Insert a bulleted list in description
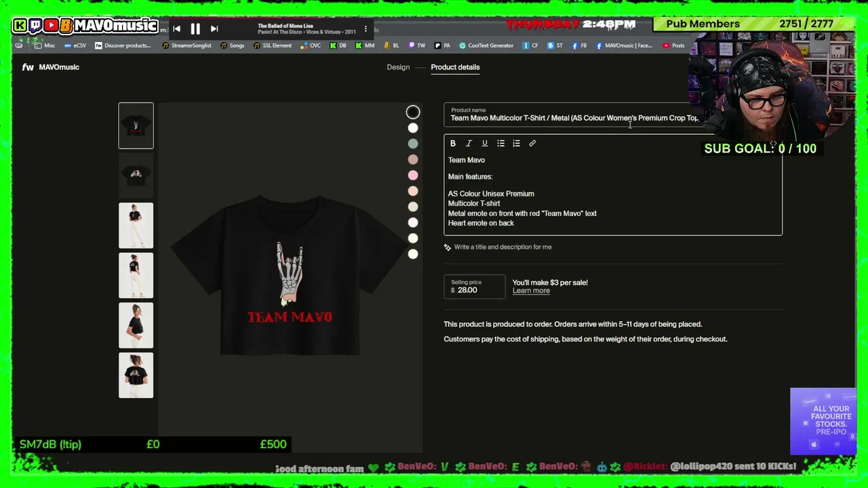 pyautogui.click(x=500, y=144)
